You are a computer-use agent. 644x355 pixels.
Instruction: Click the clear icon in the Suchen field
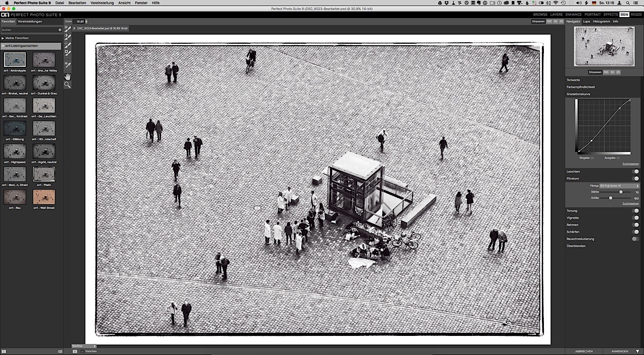[60, 30]
